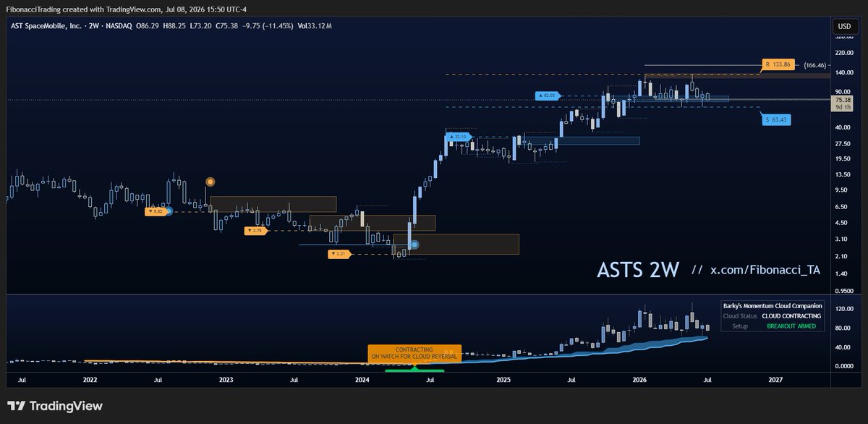Click the 220.00 price axis tick
Viewport: 868px width, 424px height.
[x=843, y=53]
